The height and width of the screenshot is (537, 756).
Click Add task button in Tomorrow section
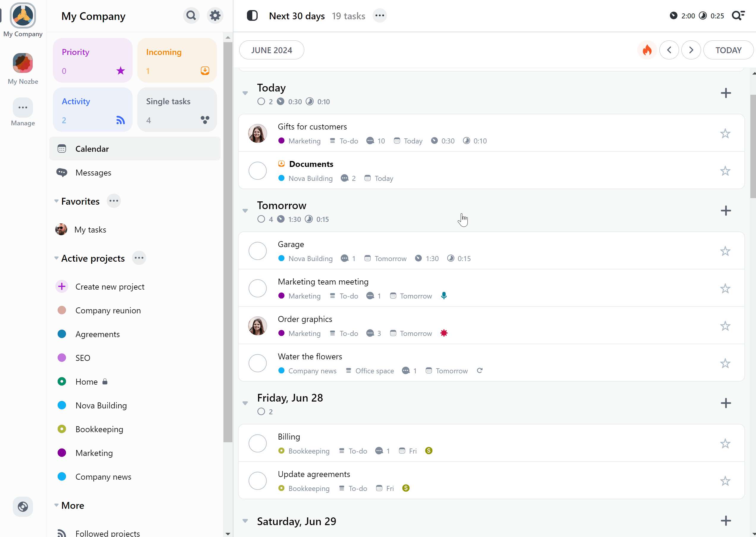pos(726,210)
